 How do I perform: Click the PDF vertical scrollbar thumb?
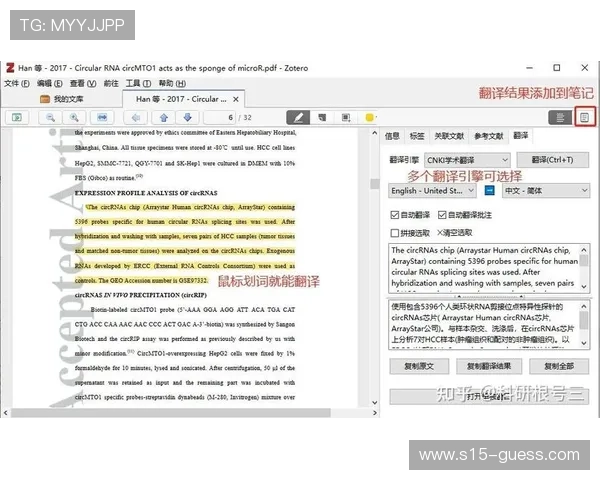375,183
